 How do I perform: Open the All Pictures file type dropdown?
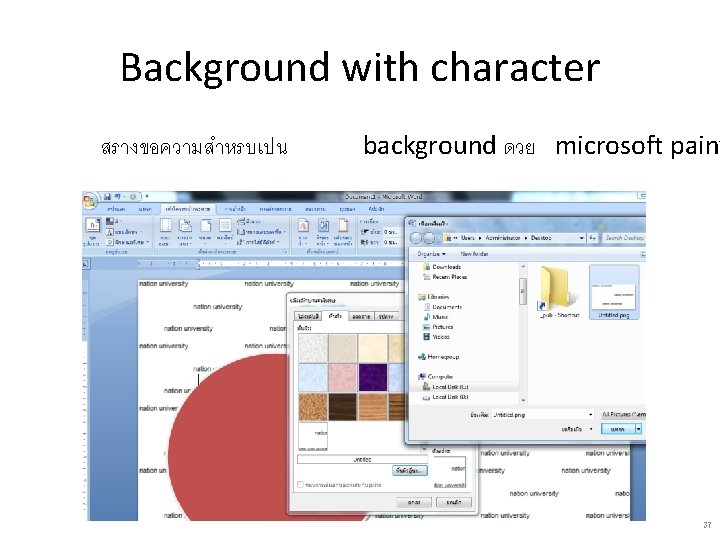pyautogui.click(x=624, y=415)
